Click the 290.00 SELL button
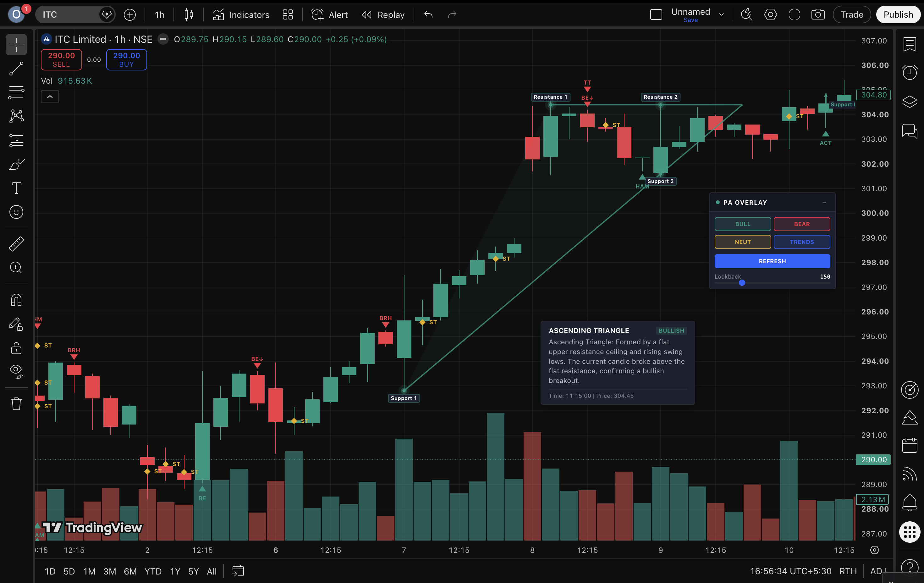This screenshot has height=583, width=924. point(61,60)
